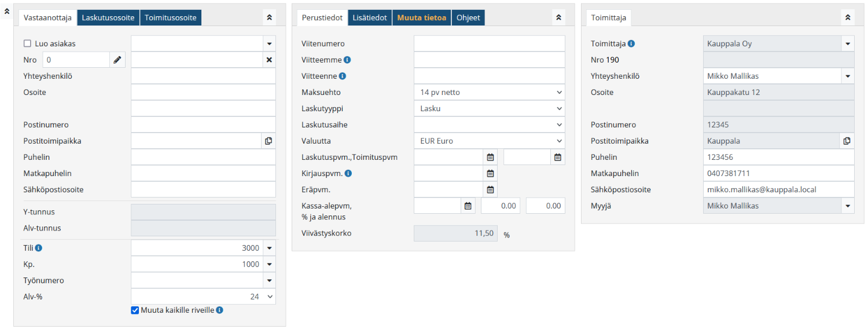Click the Viitenumero input field
Screen dimensions: 868x329
pyautogui.click(x=489, y=43)
